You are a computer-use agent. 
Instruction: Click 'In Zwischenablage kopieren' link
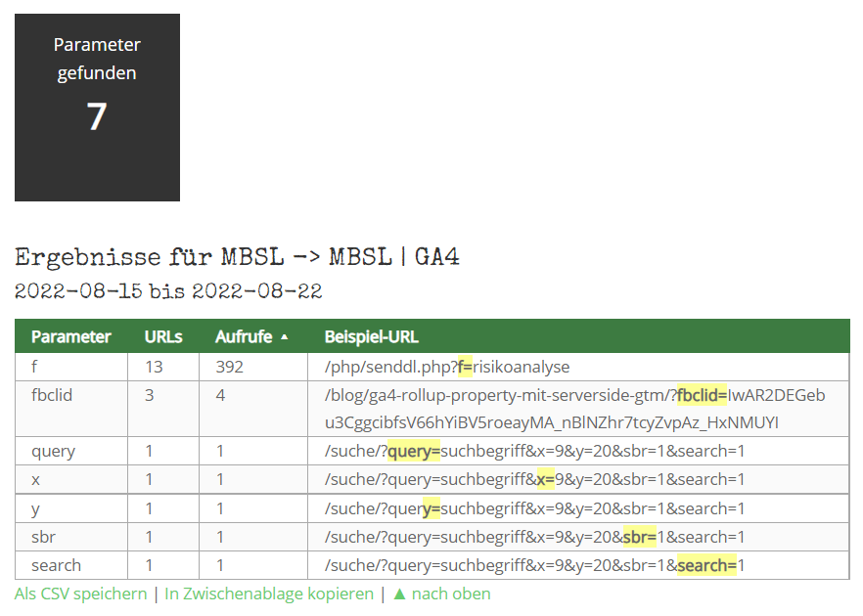click(269, 594)
